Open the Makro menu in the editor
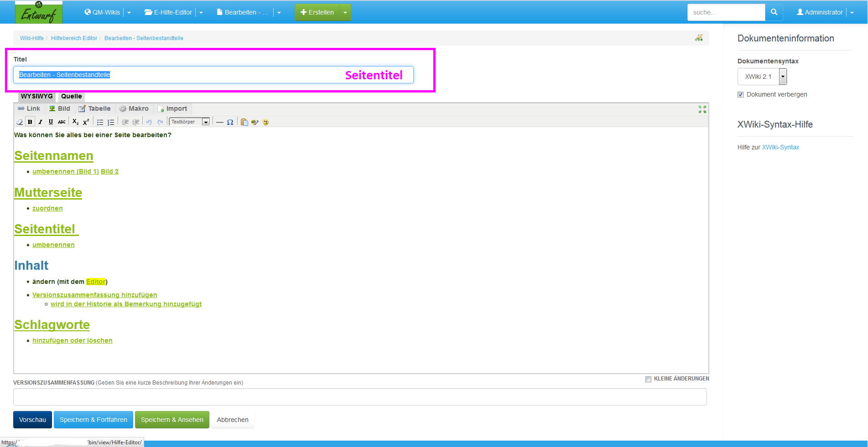 click(134, 108)
